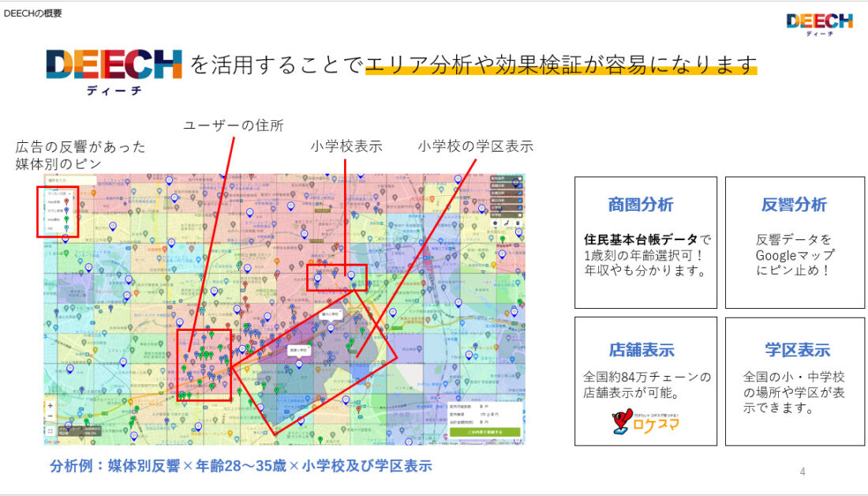Click the large DEECH logo in the slide title

tap(110, 66)
